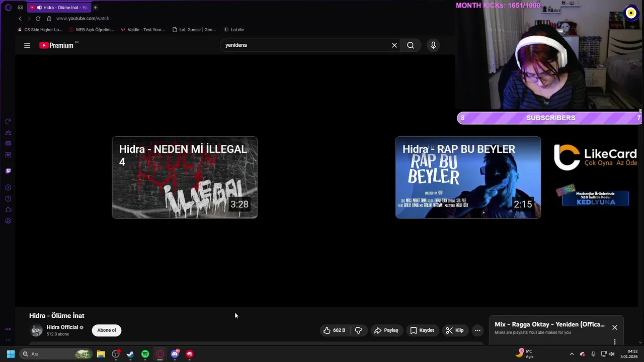Reload the page with refresh icon

(x=38, y=19)
